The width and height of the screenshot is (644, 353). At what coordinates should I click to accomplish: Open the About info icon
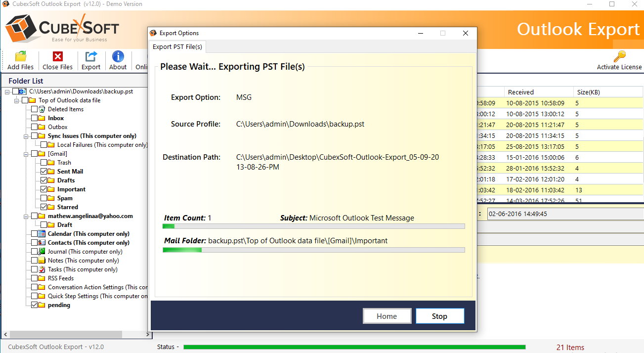[x=118, y=56]
